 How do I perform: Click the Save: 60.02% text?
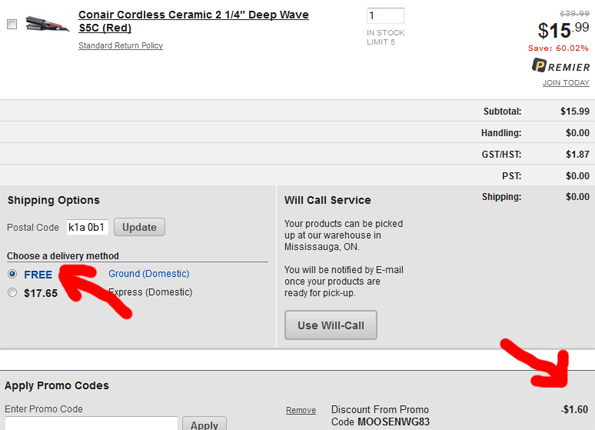tap(558, 48)
